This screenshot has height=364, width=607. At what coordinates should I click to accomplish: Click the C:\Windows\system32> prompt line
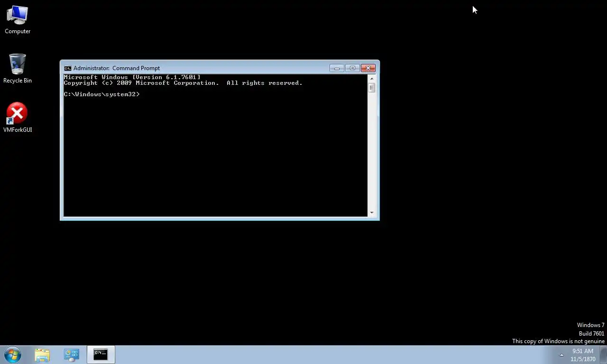coord(102,94)
